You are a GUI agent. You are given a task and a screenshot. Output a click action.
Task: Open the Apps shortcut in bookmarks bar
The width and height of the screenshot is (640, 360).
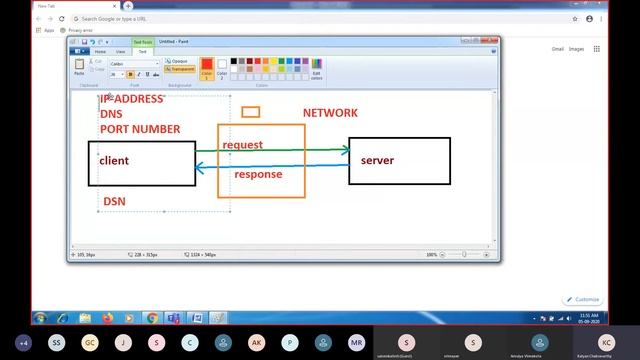pyautogui.click(x=45, y=30)
